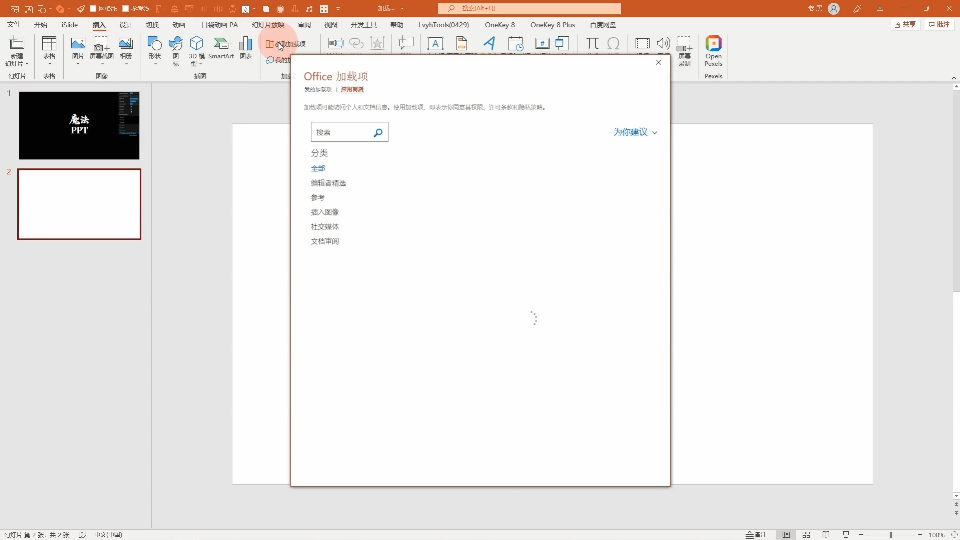Select slide 1 thumbnail 魔法PPT
960x540 pixels.
point(79,126)
